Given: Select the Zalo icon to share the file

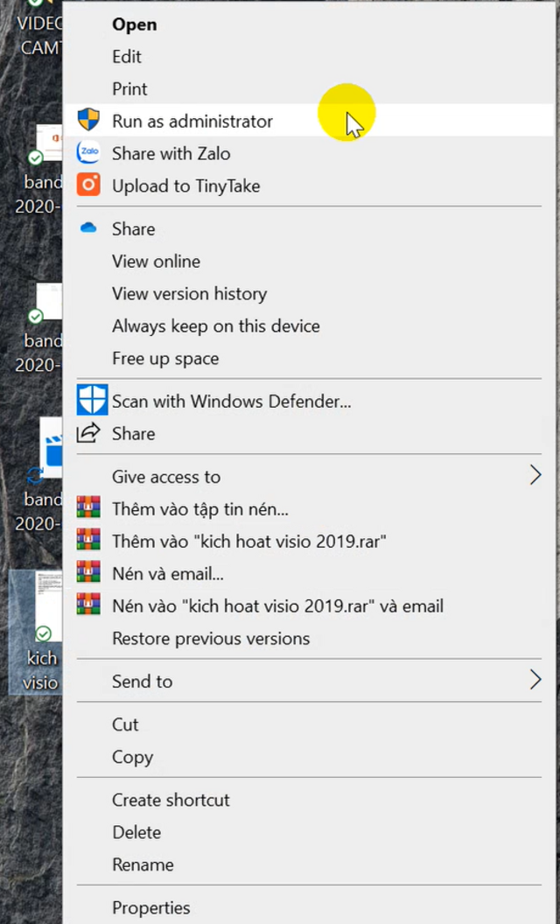Looking at the screenshot, I should [88, 153].
